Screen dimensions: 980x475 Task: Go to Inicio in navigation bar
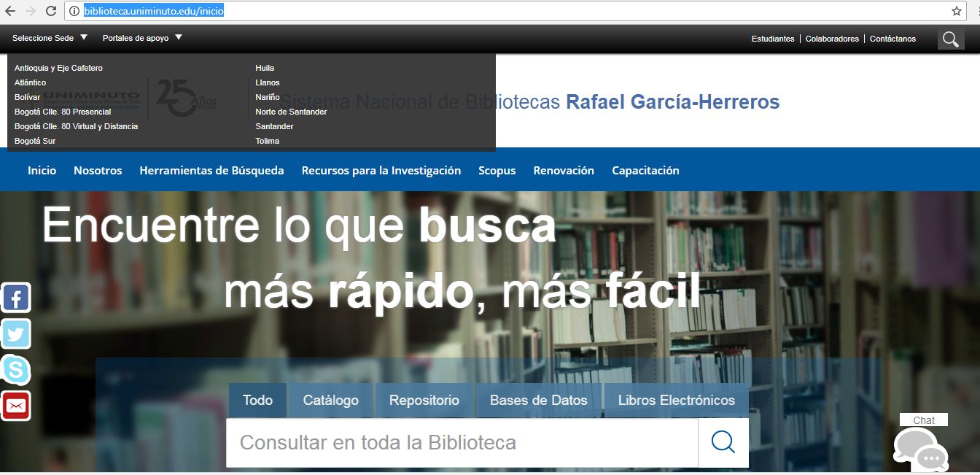pos(42,170)
